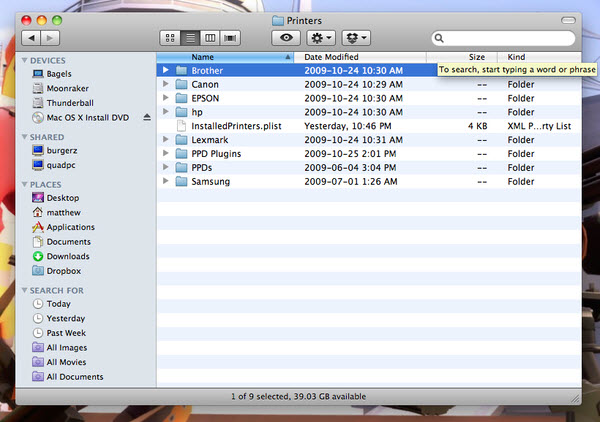Select the PPDs folder
Viewport: 600px width, 422px height.
click(x=369, y=168)
